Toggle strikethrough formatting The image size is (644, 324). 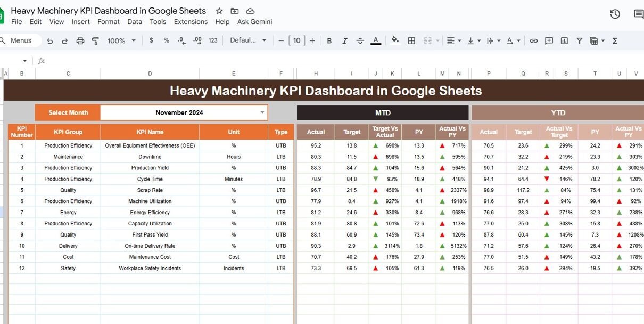(360, 41)
